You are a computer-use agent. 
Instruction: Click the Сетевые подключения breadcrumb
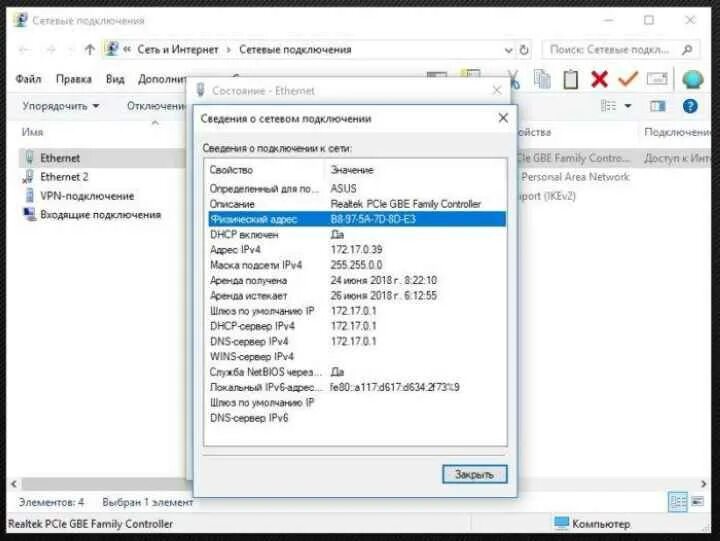tap(295, 50)
